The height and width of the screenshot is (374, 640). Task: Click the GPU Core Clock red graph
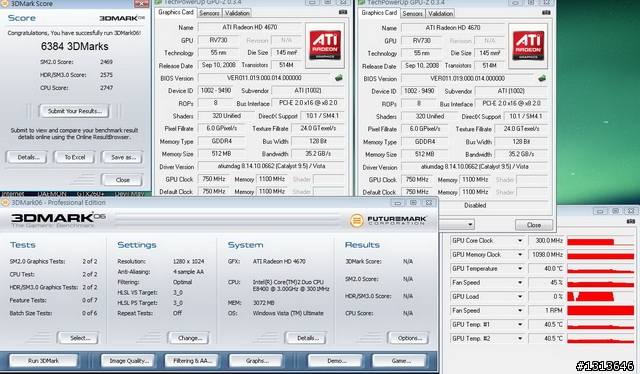[601, 241]
